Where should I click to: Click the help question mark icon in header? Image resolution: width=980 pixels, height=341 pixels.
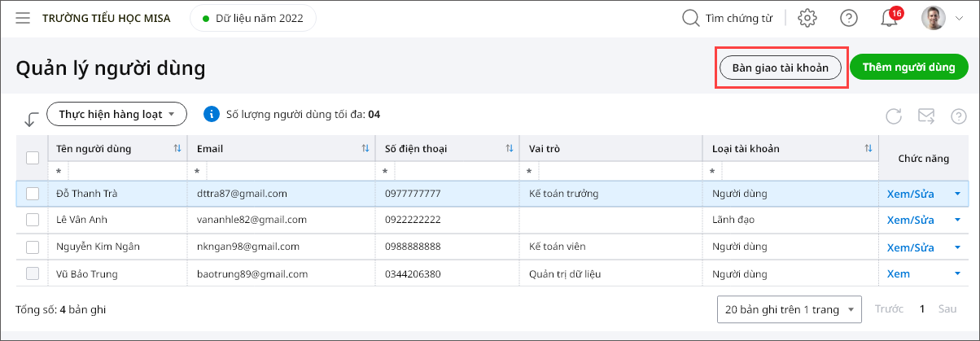pos(849,18)
